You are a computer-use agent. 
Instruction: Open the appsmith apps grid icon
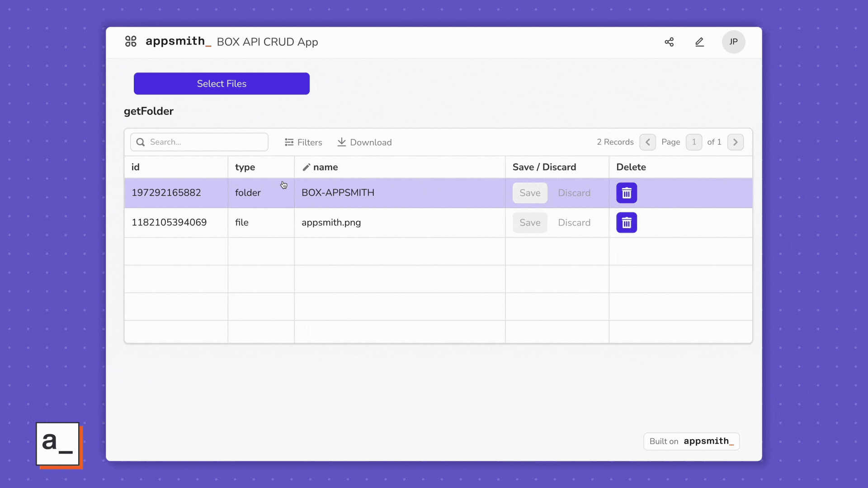click(x=131, y=42)
